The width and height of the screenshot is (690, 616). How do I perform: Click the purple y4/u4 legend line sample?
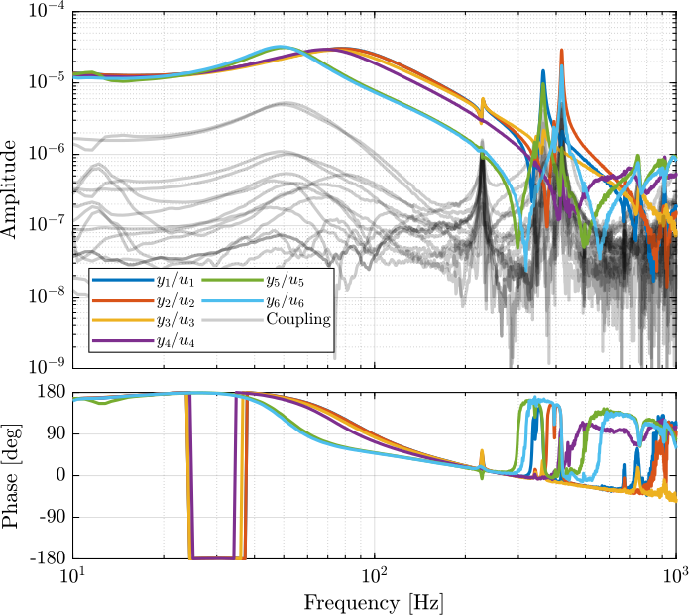pyautogui.click(x=123, y=340)
